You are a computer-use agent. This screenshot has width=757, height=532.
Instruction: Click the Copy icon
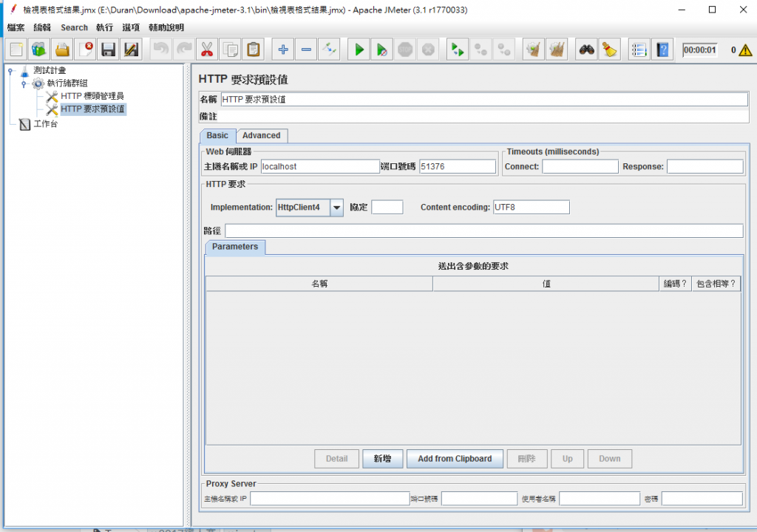click(x=231, y=50)
